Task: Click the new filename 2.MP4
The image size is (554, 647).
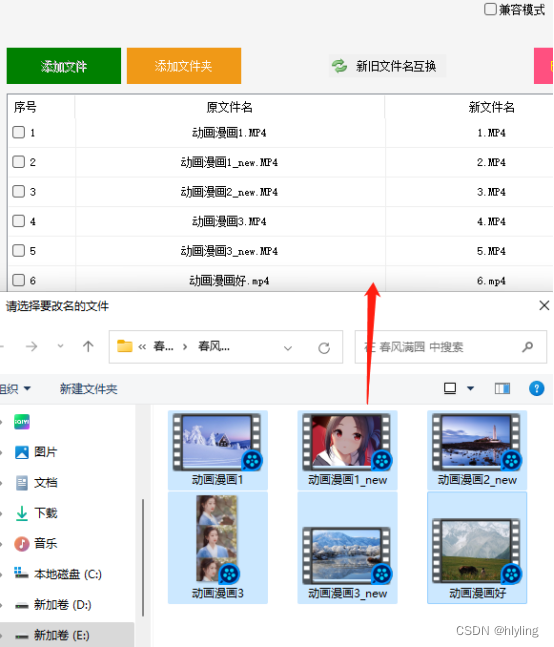Action: 491,163
